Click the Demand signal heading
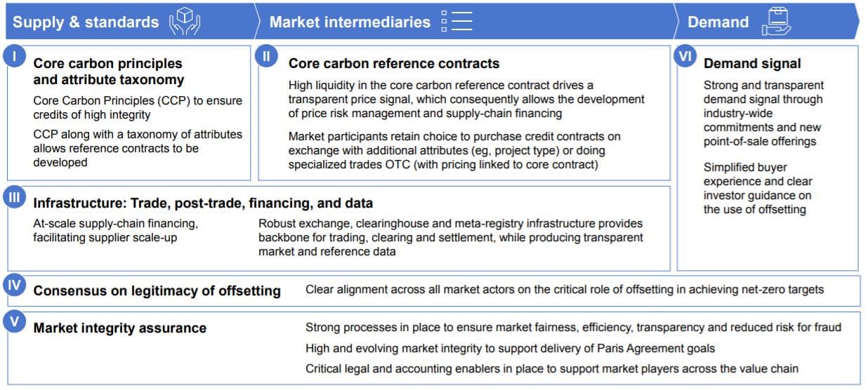The image size is (868, 390). tap(752, 63)
